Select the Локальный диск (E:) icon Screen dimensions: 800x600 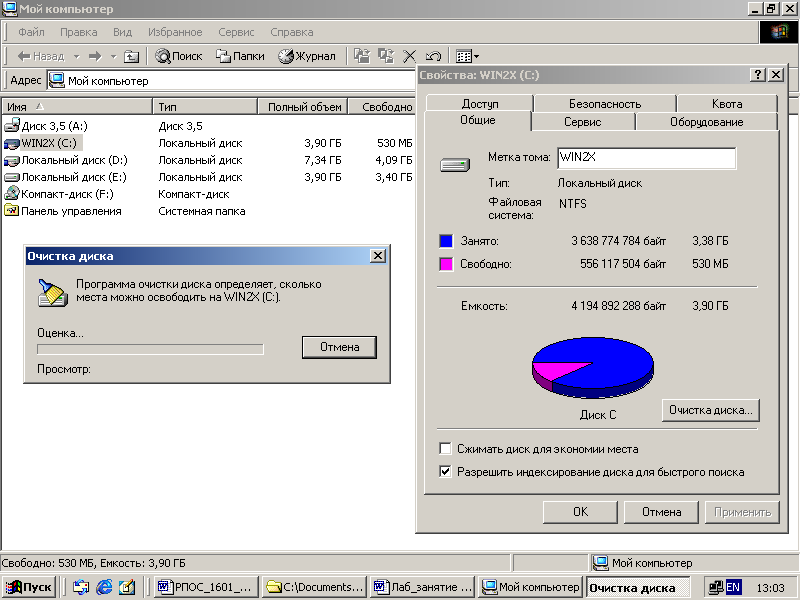(12, 178)
